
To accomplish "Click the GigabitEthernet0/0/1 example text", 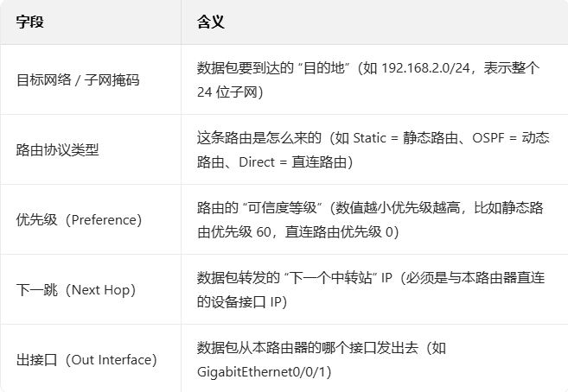I will [x=261, y=372].
